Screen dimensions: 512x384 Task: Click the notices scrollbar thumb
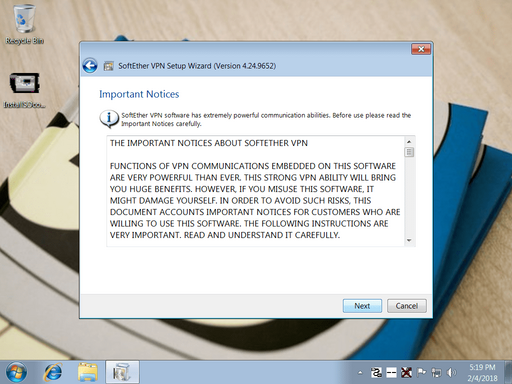[409, 152]
